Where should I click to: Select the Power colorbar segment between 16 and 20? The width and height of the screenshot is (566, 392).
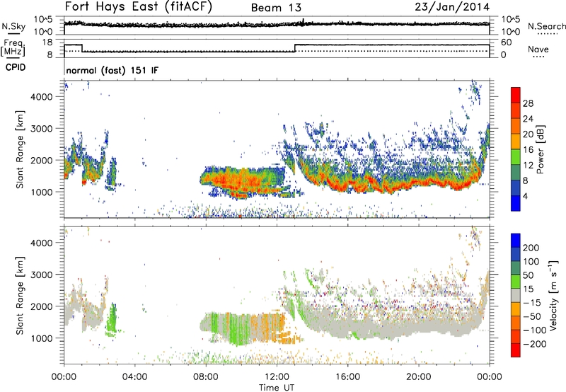[x=516, y=142]
